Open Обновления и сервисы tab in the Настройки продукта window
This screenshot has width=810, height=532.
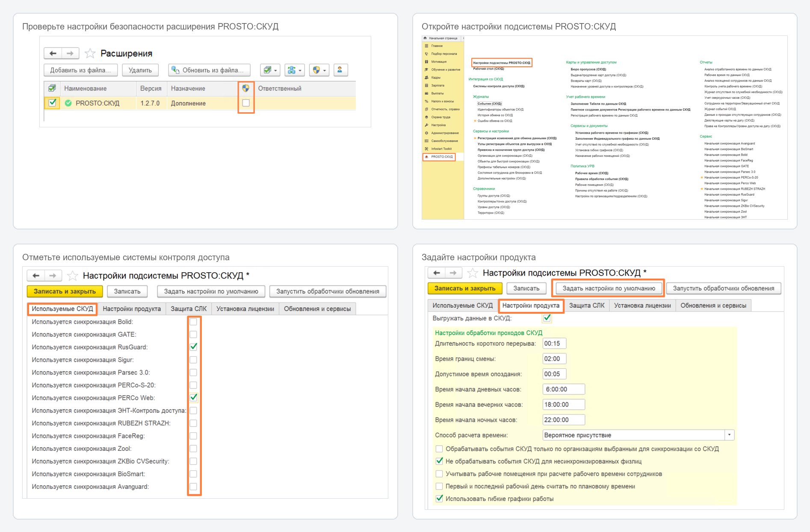(713, 305)
